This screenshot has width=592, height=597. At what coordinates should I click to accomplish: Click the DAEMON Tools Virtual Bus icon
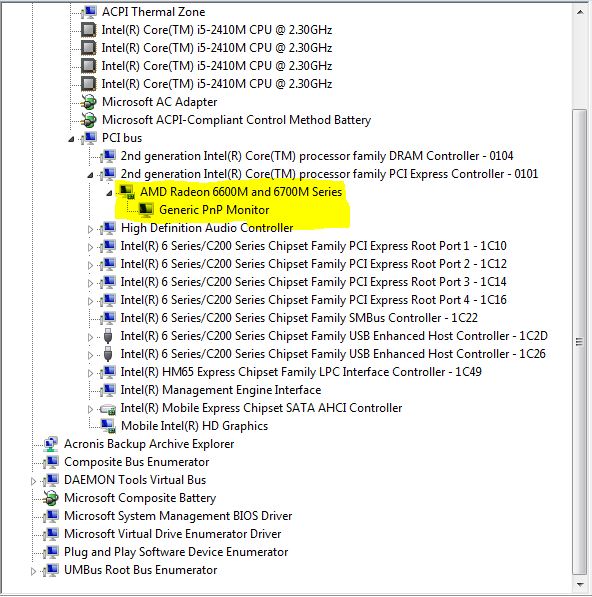click(51, 480)
